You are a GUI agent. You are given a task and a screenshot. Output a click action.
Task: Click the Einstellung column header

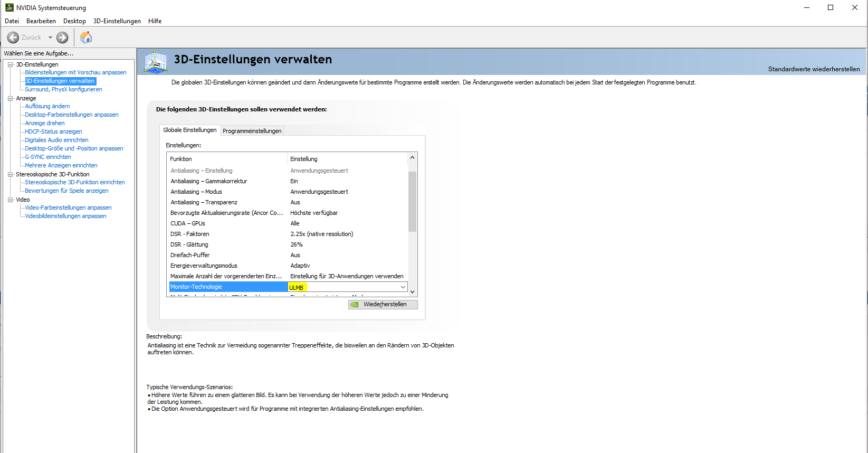(347, 159)
